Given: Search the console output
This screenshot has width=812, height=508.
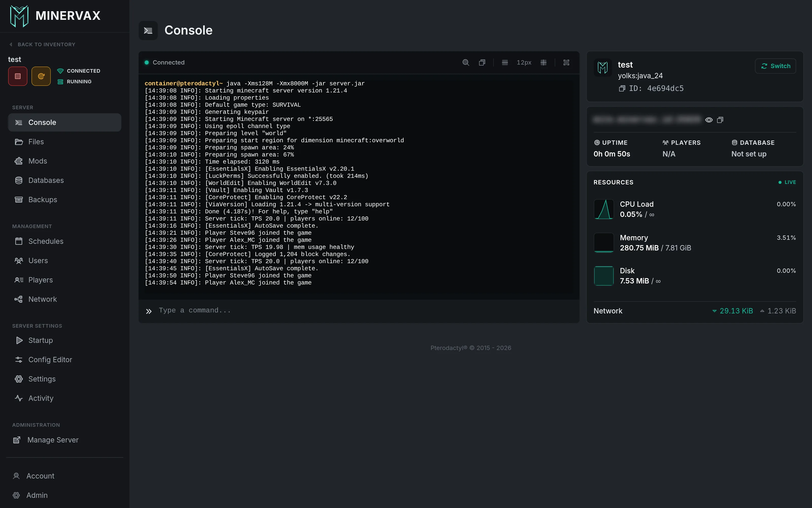Looking at the screenshot, I should [x=466, y=62].
